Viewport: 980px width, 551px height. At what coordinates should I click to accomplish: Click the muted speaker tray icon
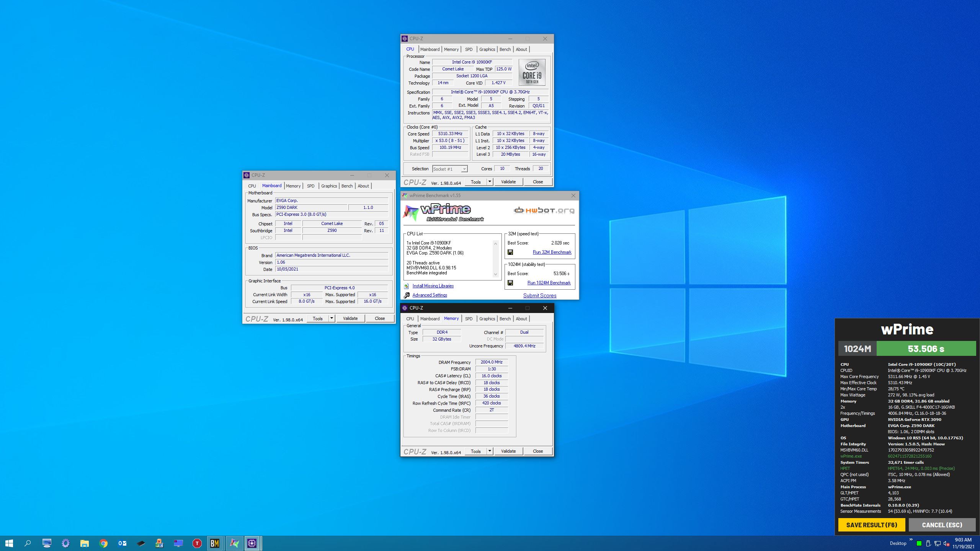pos(946,543)
